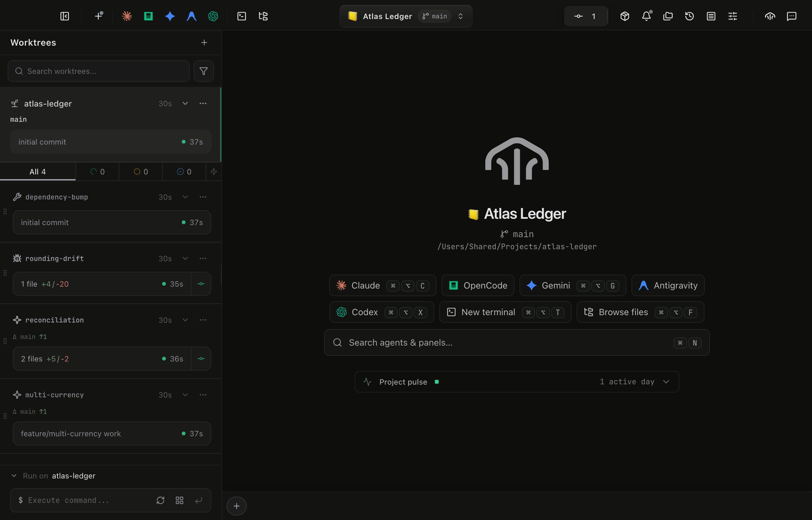
Task: Click the copy windows icon in toolbar
Action: [668, 16]
